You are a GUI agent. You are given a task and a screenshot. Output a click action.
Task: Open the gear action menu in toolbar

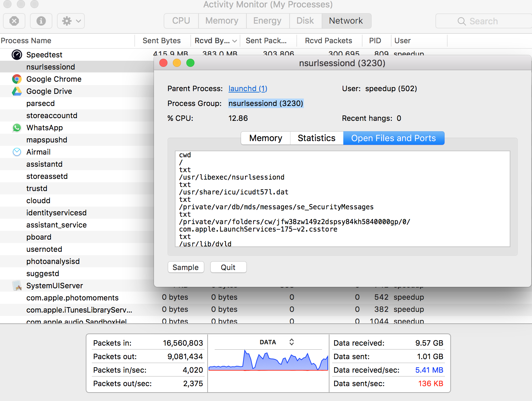(x=71, y=21)
